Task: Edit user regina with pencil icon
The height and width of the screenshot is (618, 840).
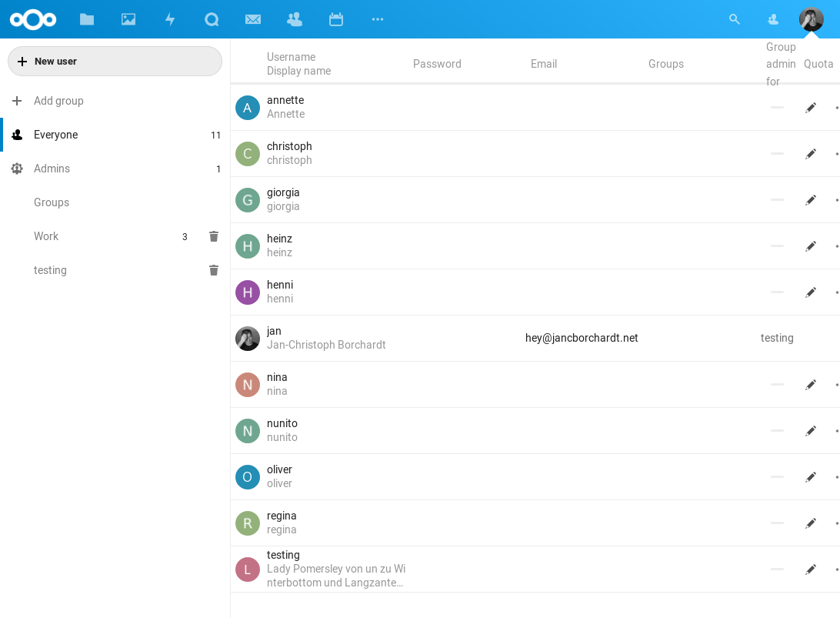Action: pos(811,523)
